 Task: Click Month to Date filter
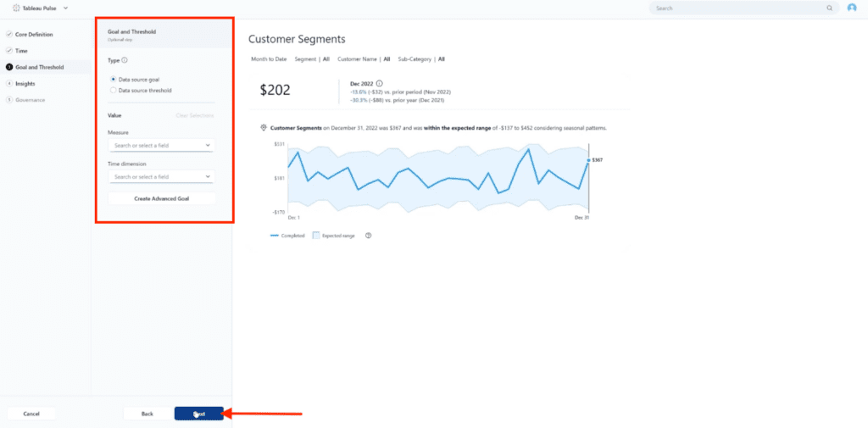pyautogui.click(x=269, y=58)
